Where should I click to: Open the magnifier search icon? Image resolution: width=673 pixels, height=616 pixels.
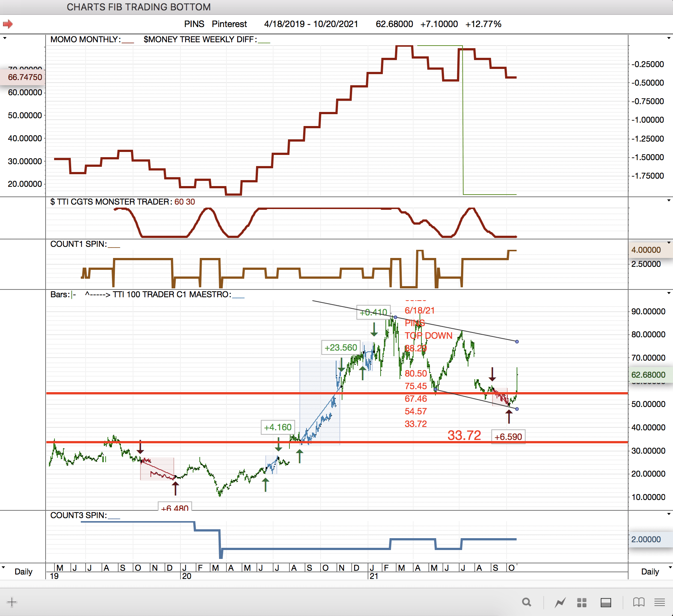click(526, 602)
